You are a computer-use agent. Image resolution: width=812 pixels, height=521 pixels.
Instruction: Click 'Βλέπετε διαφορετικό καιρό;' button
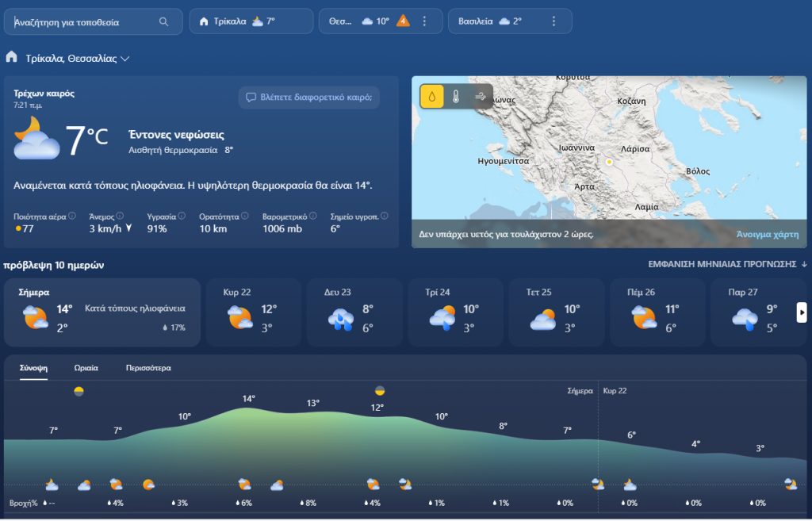309,98
